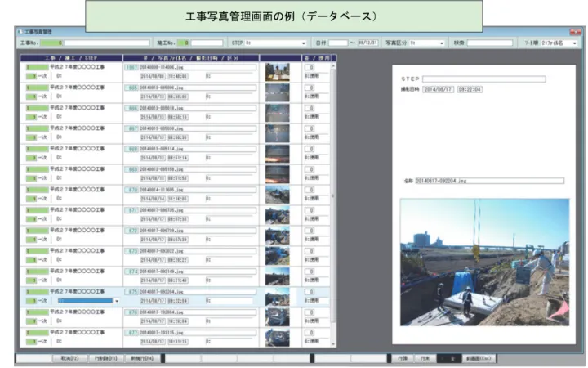Click the time field 09:22:04 in preview

tap(470, 89)
